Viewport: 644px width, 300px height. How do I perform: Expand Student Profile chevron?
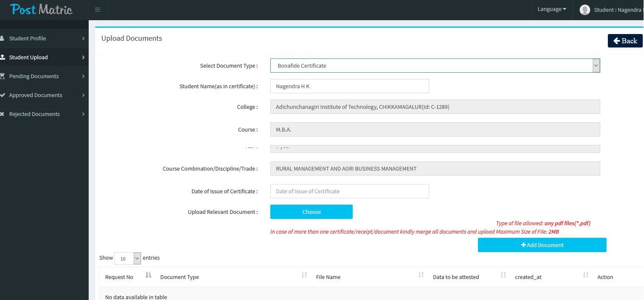tap(83, 38)
